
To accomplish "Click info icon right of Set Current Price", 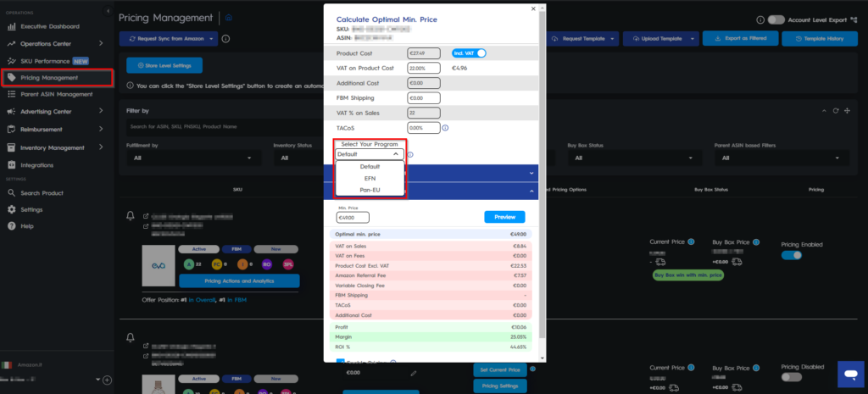I will 532,369.
